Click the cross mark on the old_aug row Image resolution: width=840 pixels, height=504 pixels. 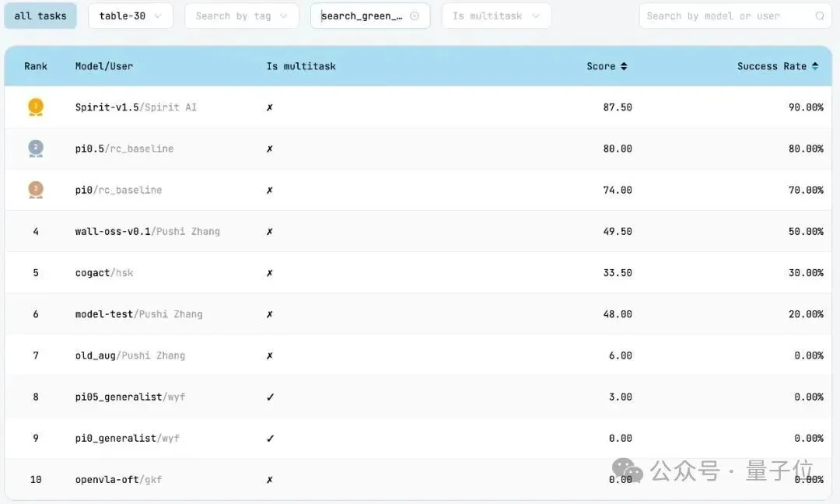pyautogui.click(x=269, y=355)
